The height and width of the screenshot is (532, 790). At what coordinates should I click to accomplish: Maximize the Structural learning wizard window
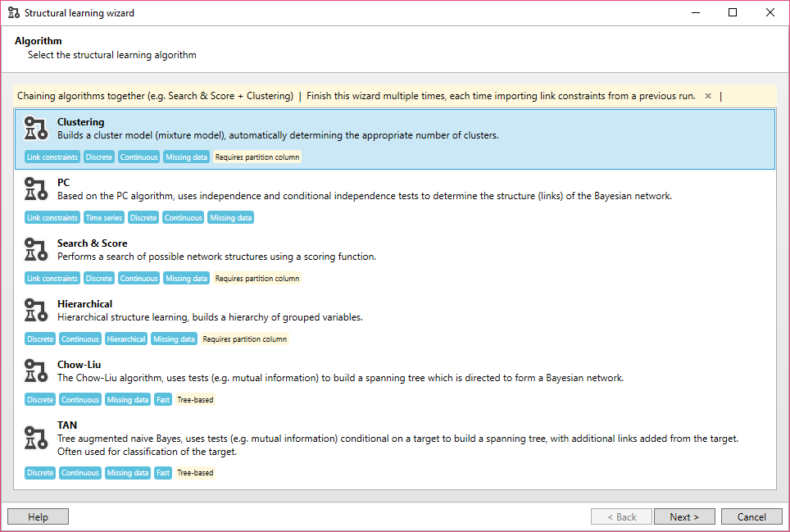(733, 13)
